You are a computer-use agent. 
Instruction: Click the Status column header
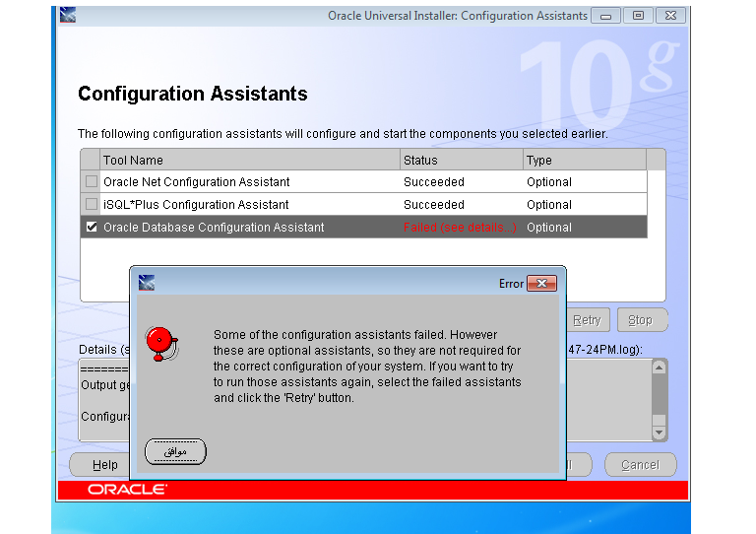pos(461,160)
